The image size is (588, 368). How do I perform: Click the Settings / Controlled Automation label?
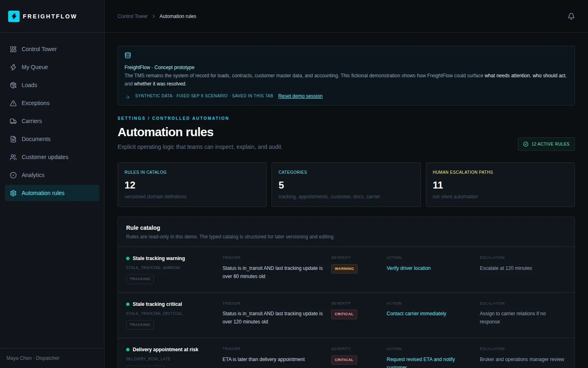click(x=173, y=118)
